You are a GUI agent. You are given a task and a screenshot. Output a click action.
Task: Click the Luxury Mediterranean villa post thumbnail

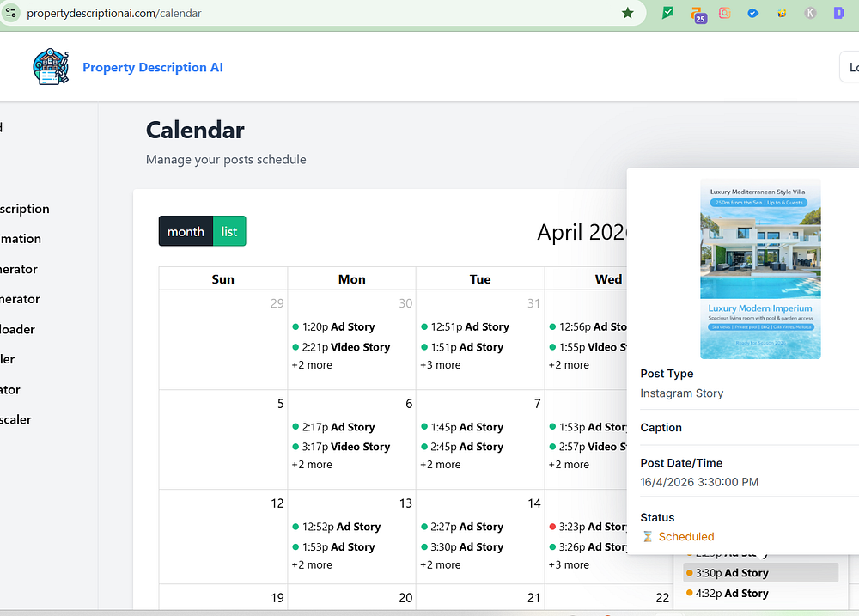[x=760, y=269]
